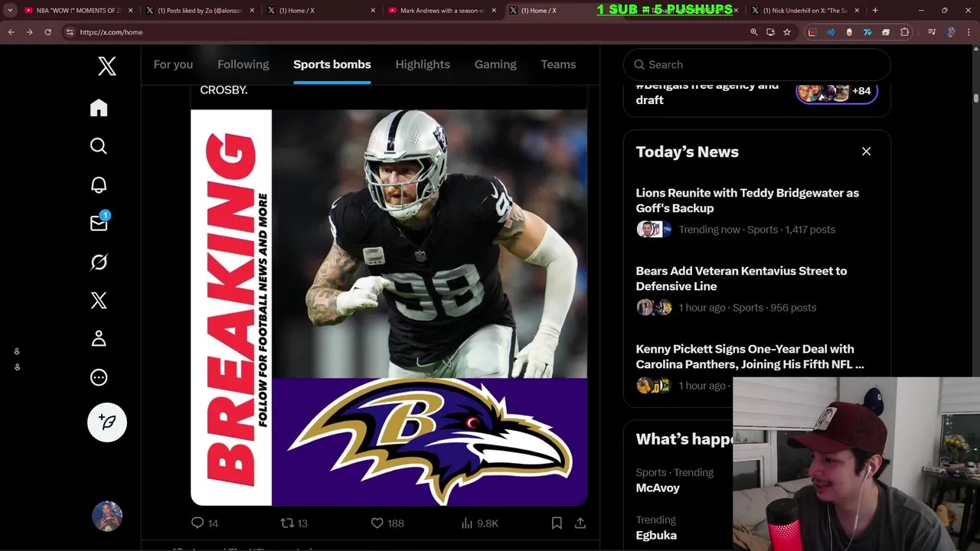Click the browser back arrow
The image size is (980, 551).
(11, 32)
